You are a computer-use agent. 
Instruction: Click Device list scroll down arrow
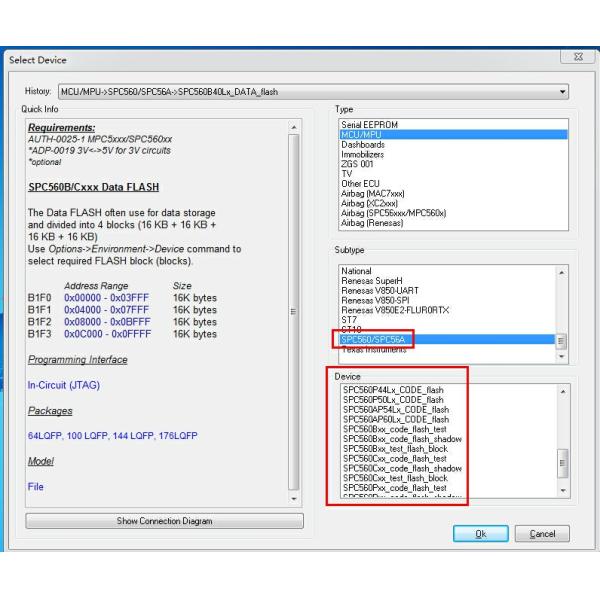pyautogui.click(x=563, y=491)
